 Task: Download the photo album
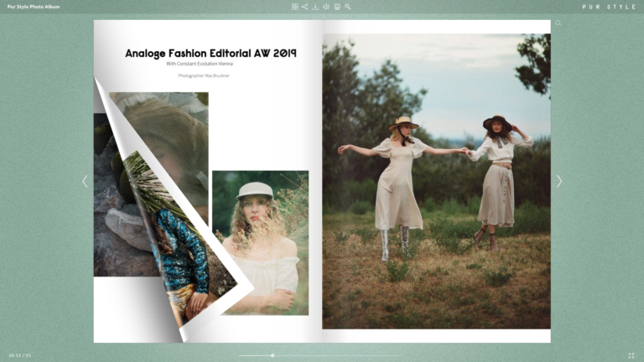pyautogui.click(x=315, y=7)
